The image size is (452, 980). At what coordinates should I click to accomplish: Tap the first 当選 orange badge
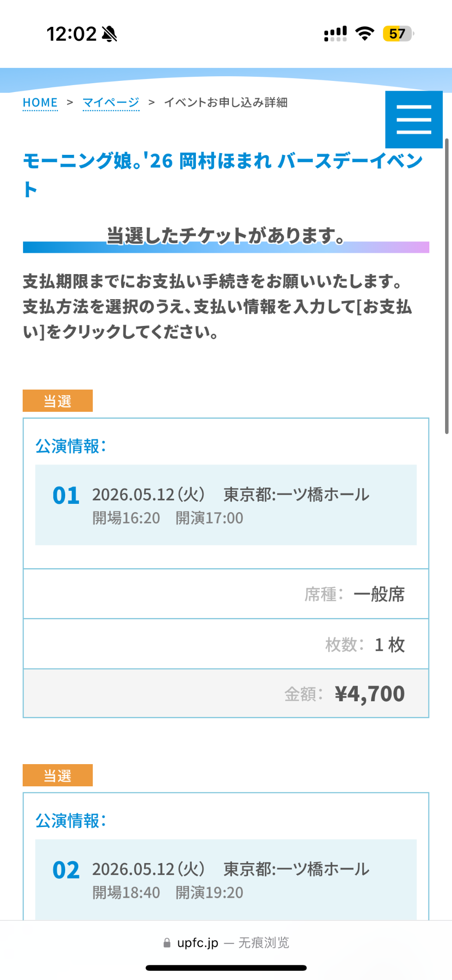pos(58,401)
